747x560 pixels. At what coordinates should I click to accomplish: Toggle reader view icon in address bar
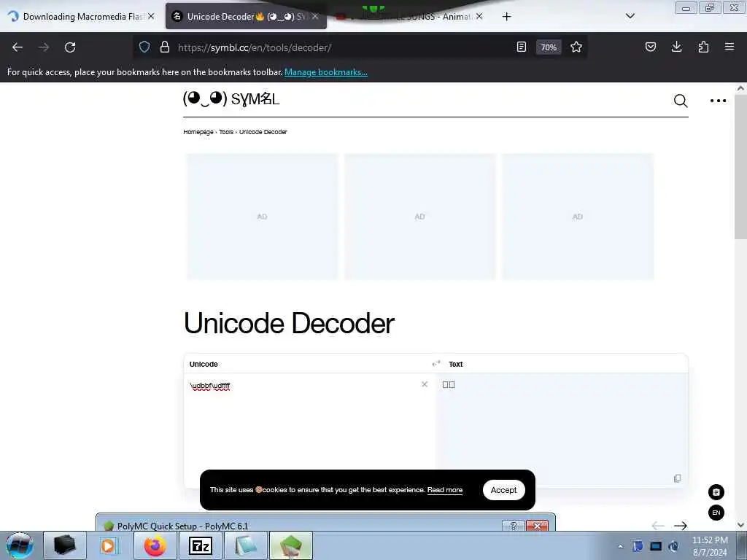522,47
